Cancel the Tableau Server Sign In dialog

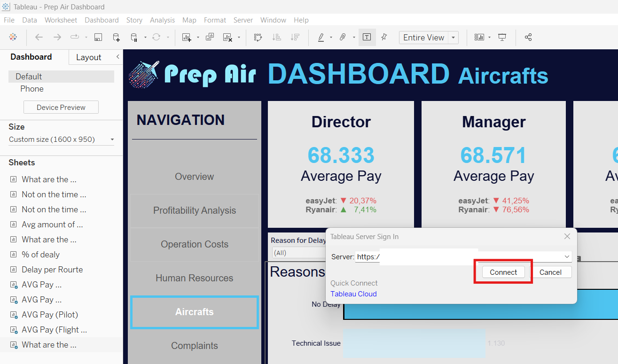550,272
